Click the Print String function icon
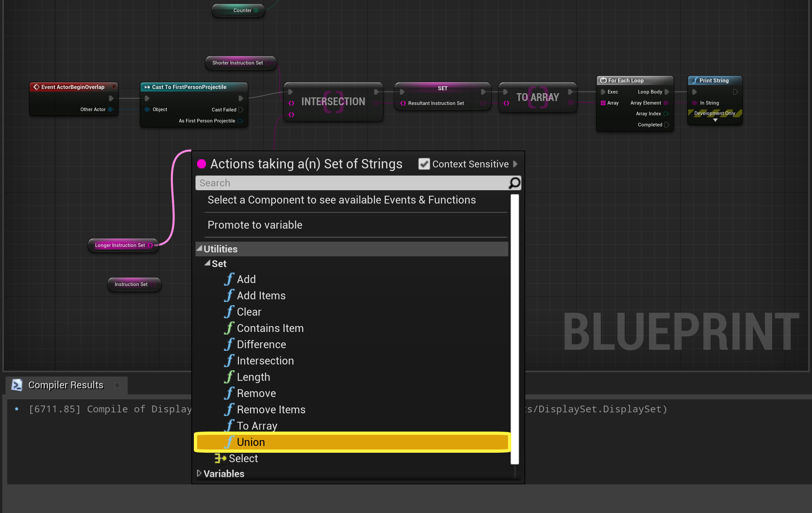The height and width of the screenshot is (513, 812). (695, 80)
